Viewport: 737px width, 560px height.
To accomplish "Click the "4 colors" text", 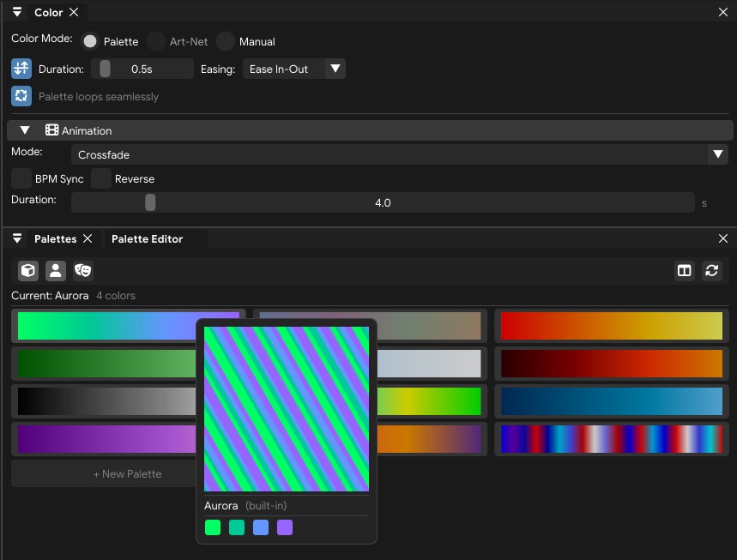I will (116, 296).
